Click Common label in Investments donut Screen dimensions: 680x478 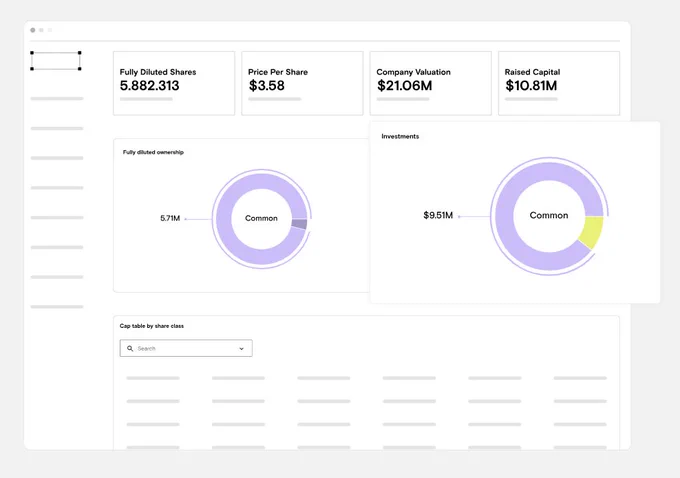coord(549,215)
